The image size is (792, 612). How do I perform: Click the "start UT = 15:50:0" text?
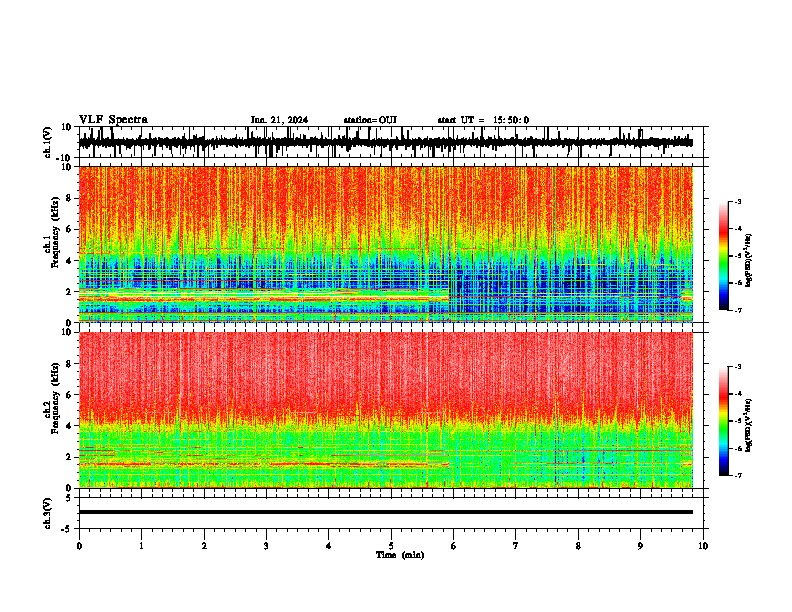pyautogui.click(x=483, y=120)
